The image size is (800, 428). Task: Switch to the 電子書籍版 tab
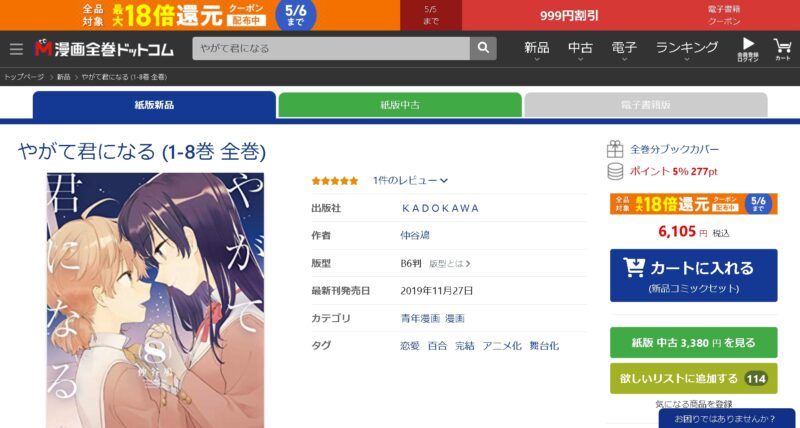click(645, 105)
